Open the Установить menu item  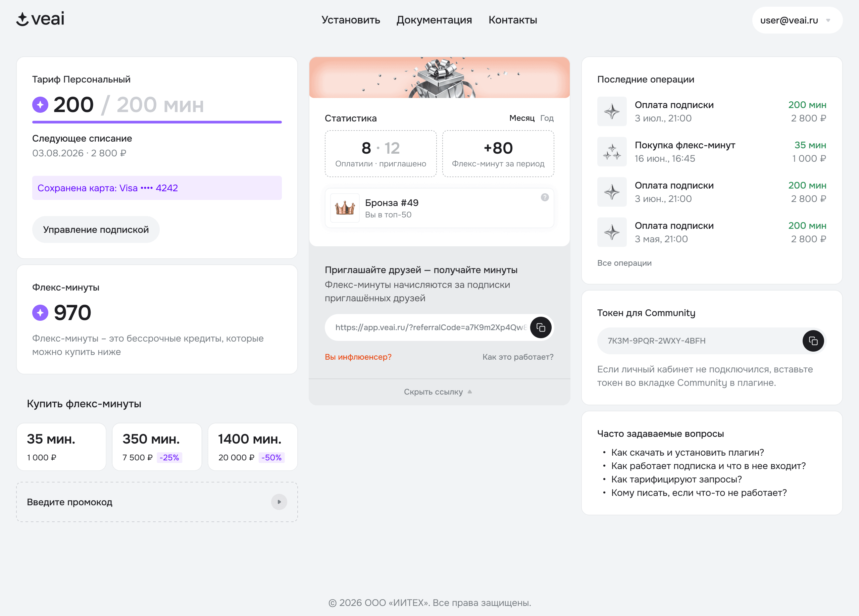tap(351, 20)
